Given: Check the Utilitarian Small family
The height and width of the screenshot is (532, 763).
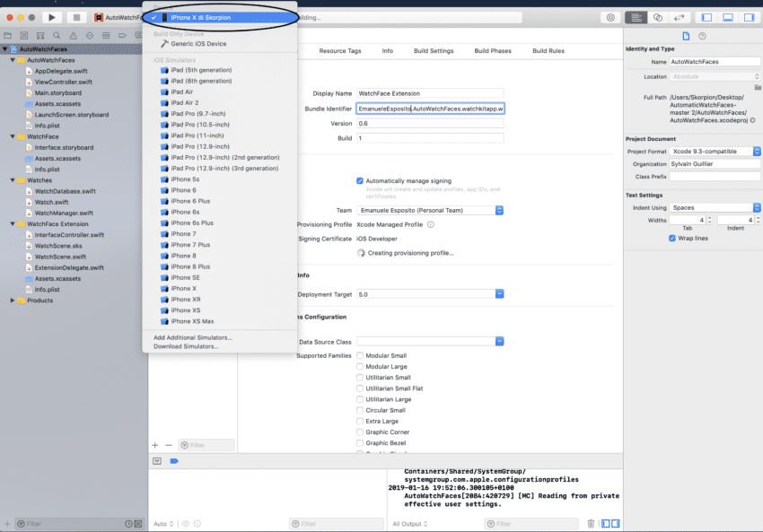Looking at the screenshot, I should point(360,378).
